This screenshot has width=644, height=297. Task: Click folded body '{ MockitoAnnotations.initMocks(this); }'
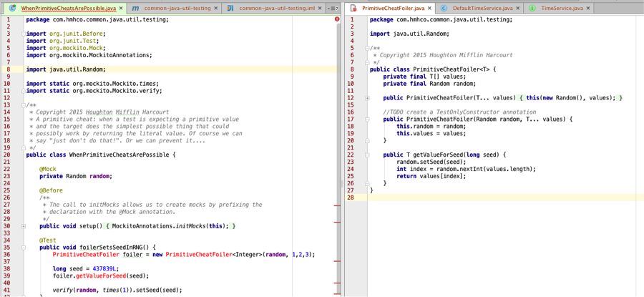(170, 226)
